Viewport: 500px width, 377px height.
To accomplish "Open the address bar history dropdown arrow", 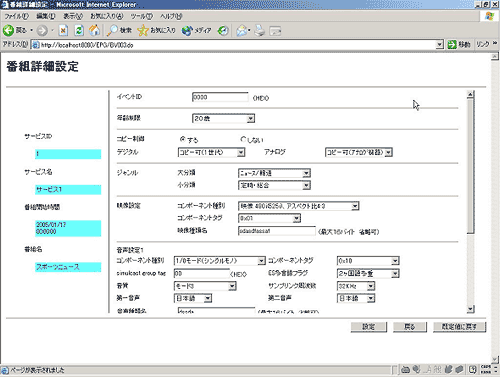I will 440,45.
